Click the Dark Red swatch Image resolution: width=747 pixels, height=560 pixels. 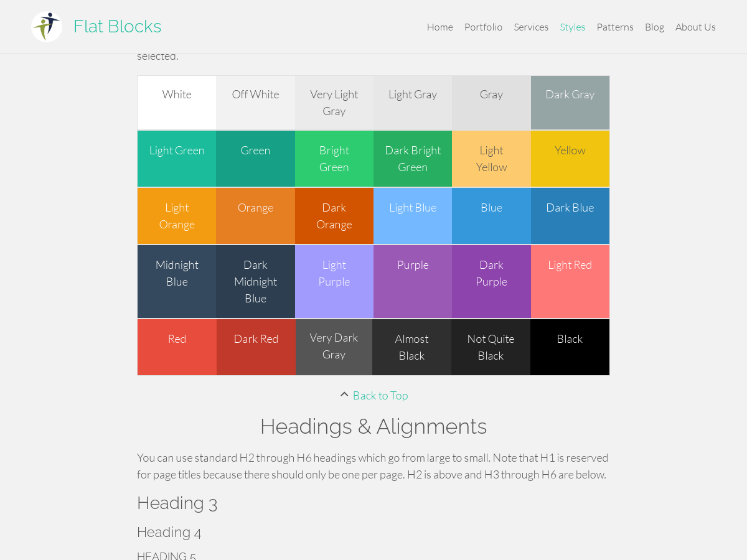[x=256, y=347]
